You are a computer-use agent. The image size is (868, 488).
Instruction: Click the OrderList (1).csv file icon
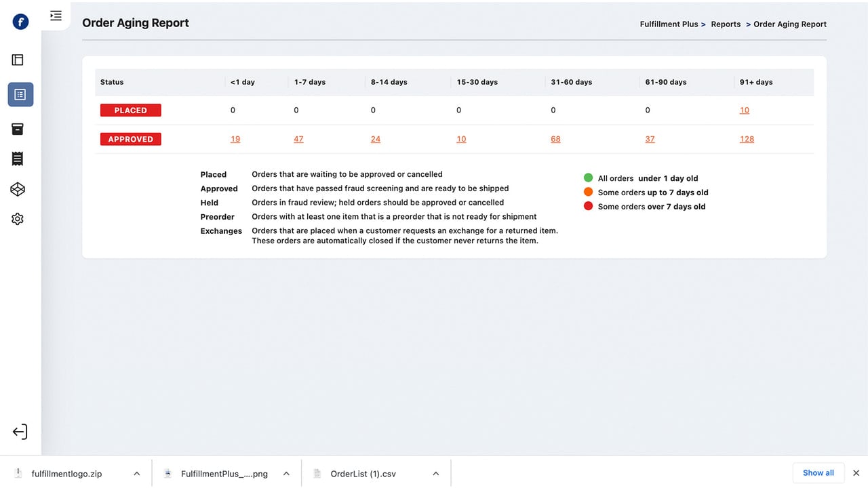317,473
